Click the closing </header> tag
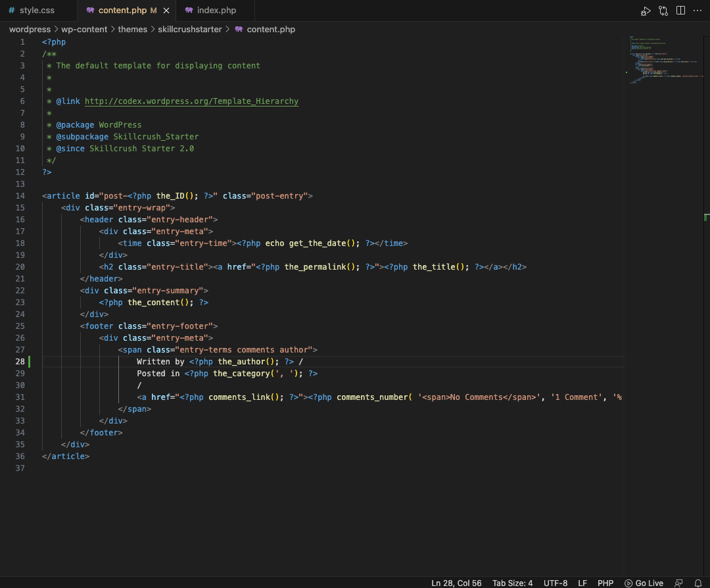 pos(101,279)
